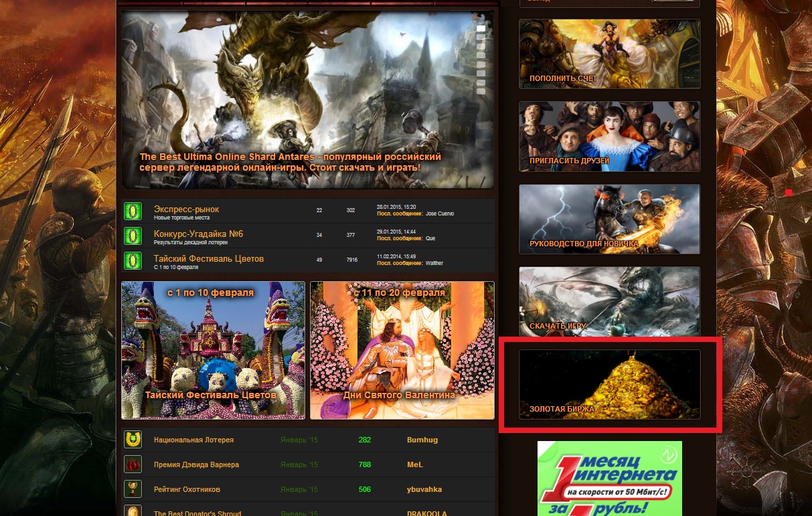Click the user Walther last-post link

(434, 263)
